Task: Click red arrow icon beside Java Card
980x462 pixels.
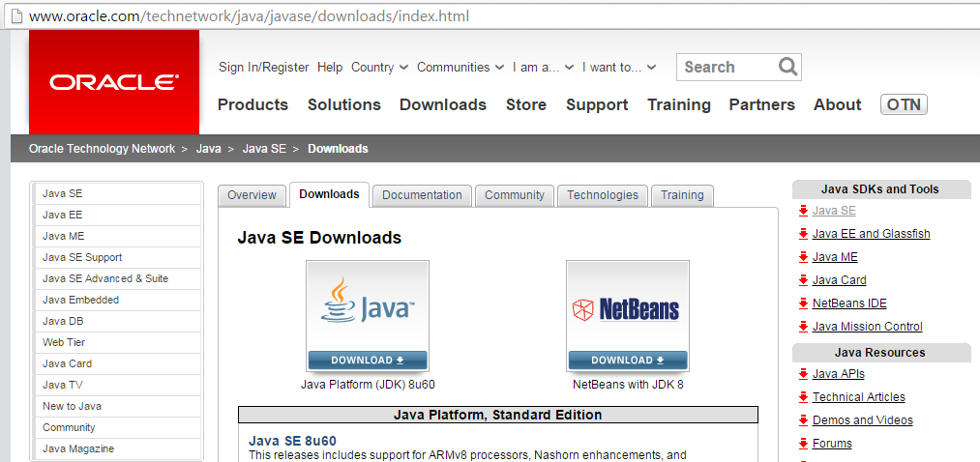Action: [803, 280]
